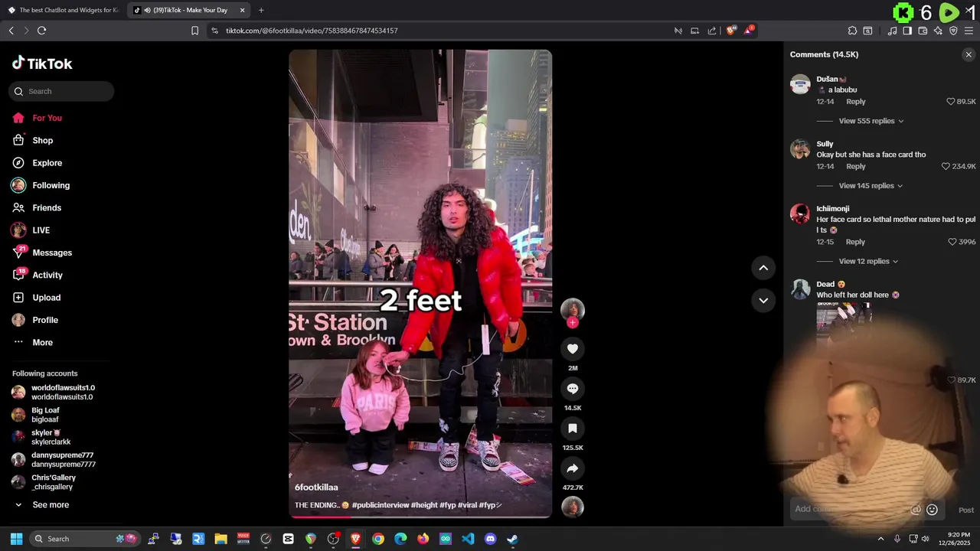Like Sully's comment heart
This screenshot has width=980, height=551.
pos(946,166)
